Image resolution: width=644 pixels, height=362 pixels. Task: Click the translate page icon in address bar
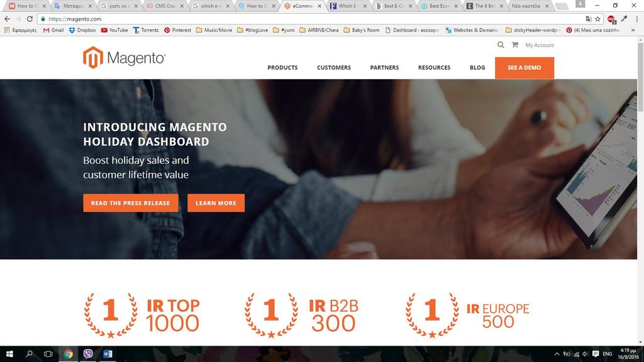tap(589, 19)
